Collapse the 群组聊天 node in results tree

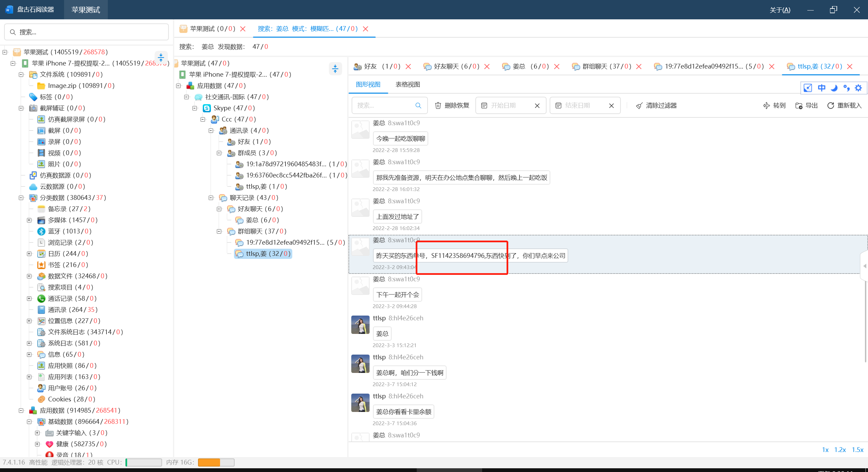click(x=219, y=231)
